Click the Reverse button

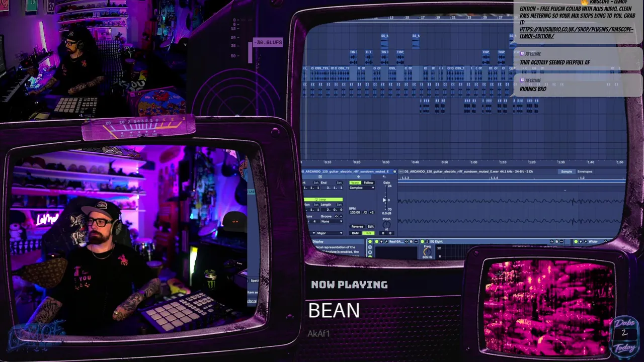[x=357, y=226]
